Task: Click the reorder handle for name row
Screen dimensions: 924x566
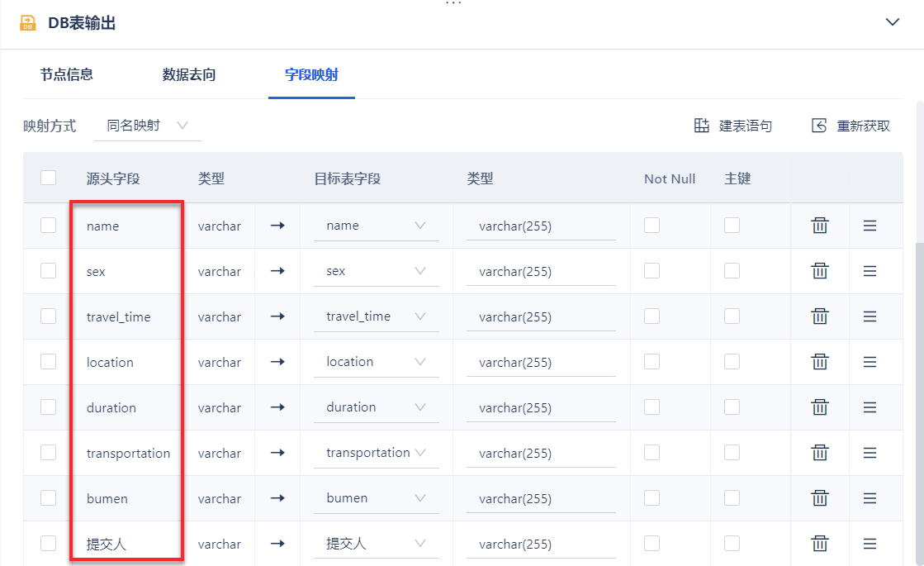Action: click(870, 226)
